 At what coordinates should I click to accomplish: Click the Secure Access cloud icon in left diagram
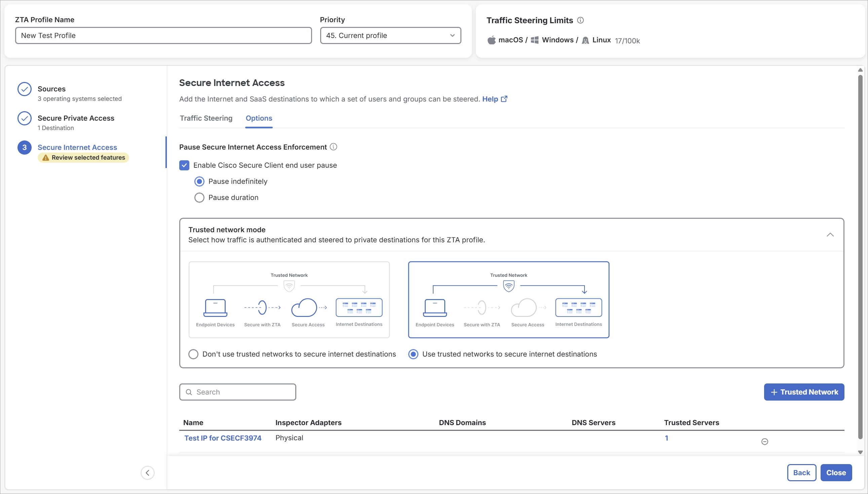[304, 307]
